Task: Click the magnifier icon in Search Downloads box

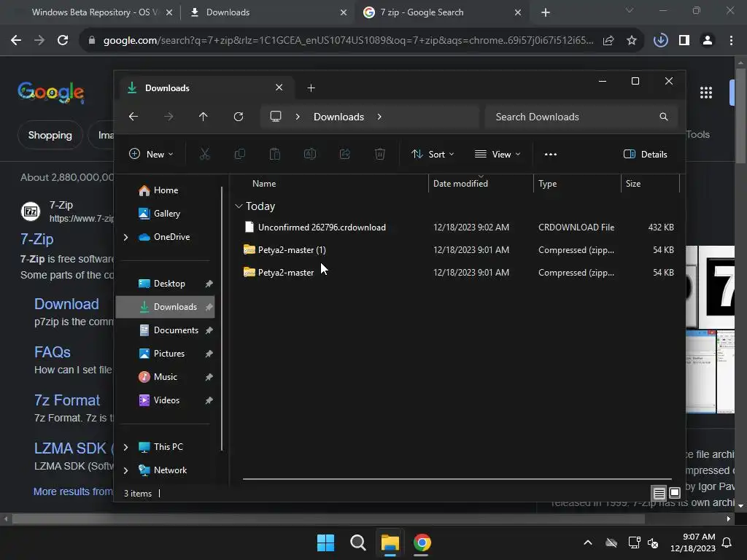Action: (x=663, y=117)
